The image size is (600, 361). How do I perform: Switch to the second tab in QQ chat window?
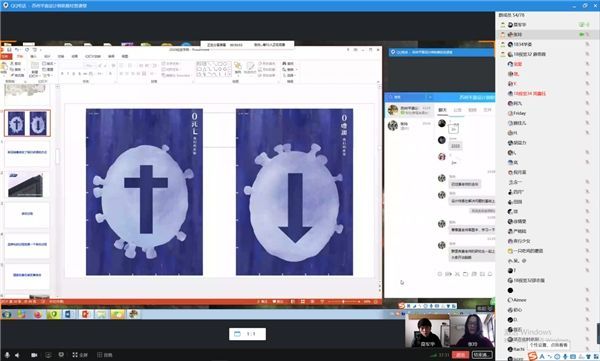click(458, 110)
